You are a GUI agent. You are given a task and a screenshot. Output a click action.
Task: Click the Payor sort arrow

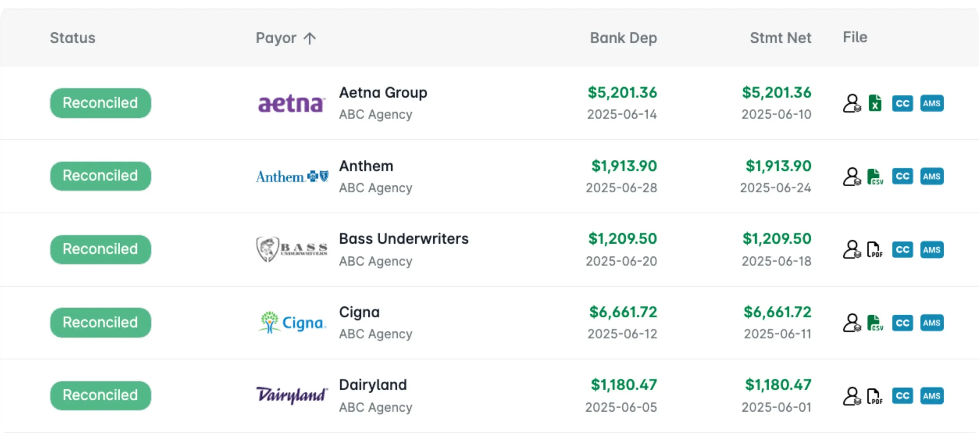pyautogui.click(x=310, y=38)
